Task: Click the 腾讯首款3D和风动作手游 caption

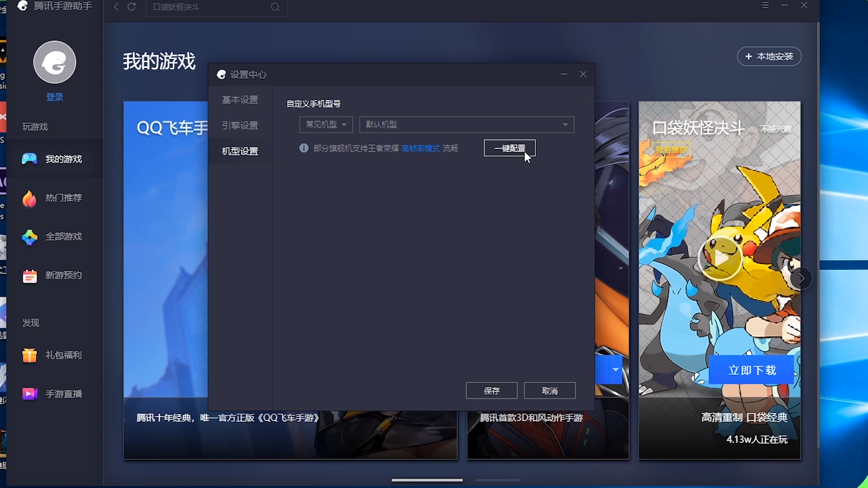Action: tap(531, 418)
